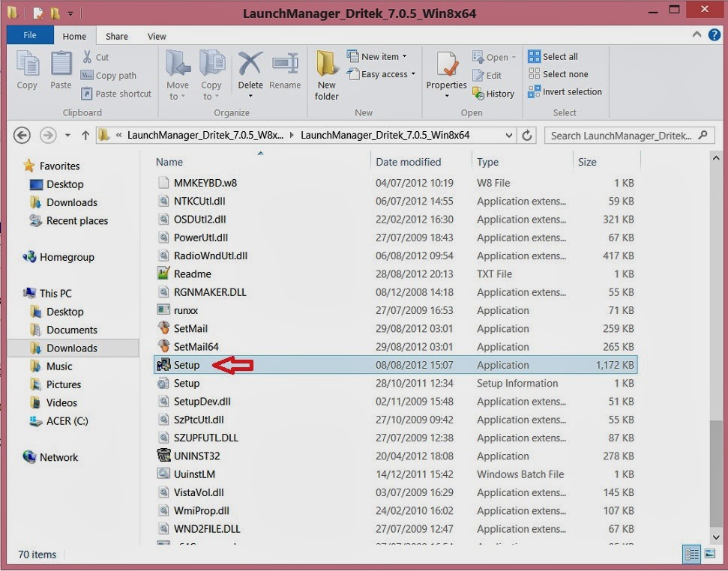Sort by the Name column
This screenshot has height=571, width=728.
[261, 162]
